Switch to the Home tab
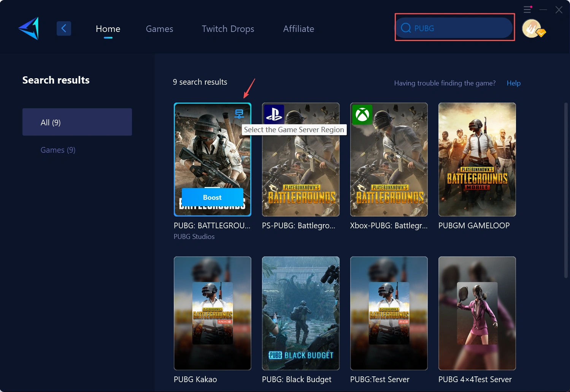The height and width of the screenshot is (392, 570). [108, 28]
